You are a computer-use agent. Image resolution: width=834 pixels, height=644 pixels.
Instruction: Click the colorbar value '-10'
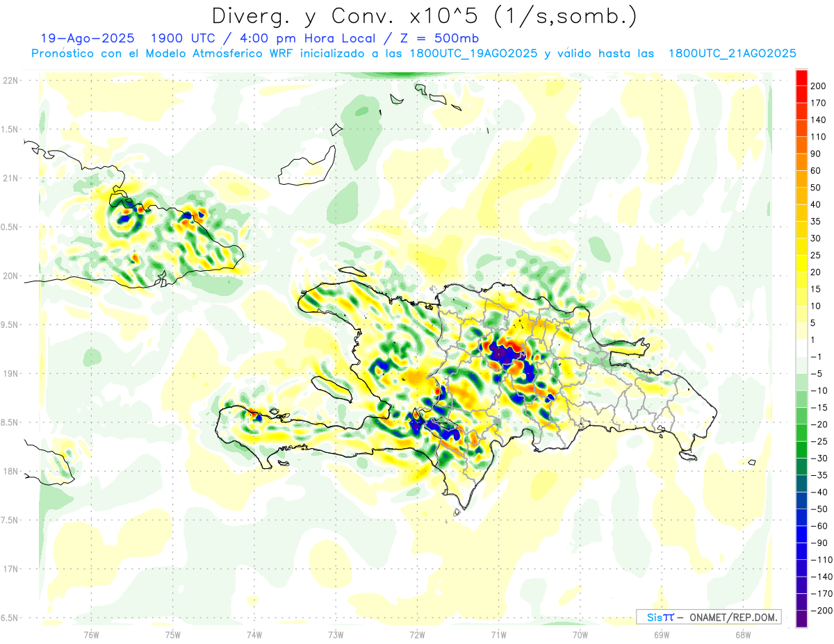(819, 390)
